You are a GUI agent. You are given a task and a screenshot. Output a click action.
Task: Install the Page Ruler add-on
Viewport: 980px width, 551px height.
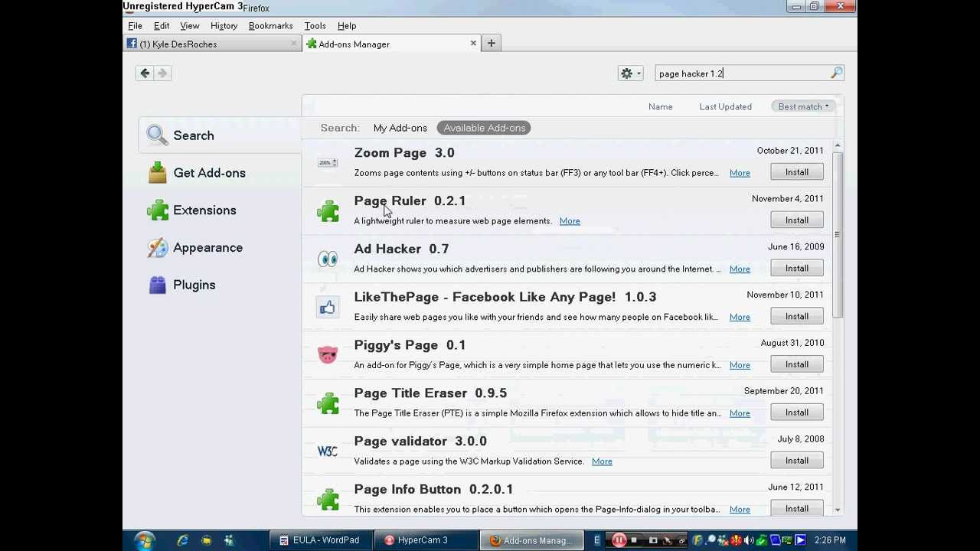(x=796, y=220)
